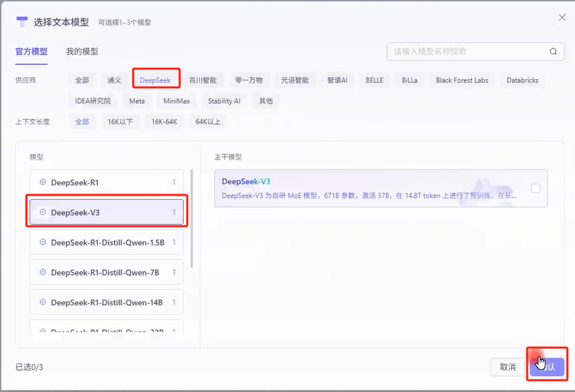Click the DeepSeek-R1 model icon
575x392 pixels.
(x=43, y=182)
